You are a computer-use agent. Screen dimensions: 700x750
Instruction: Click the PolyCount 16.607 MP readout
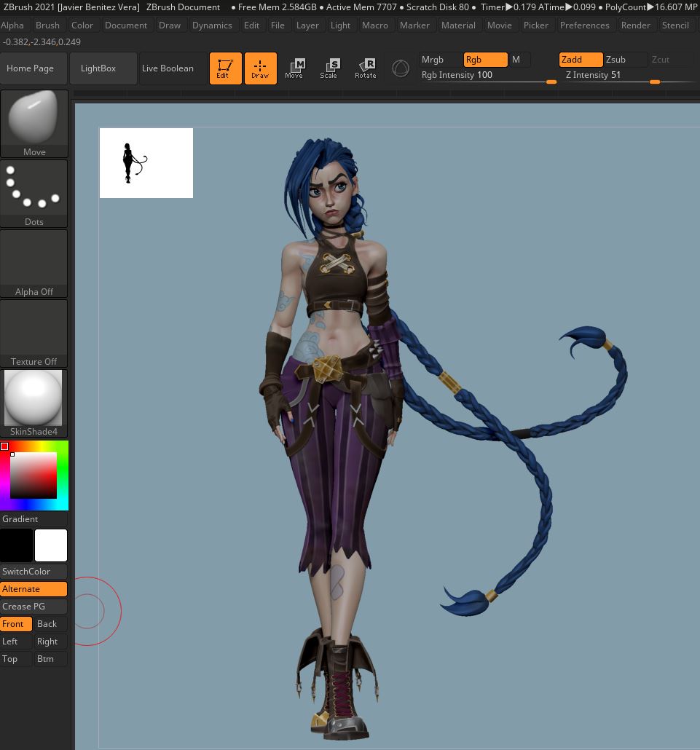point(651,7)
